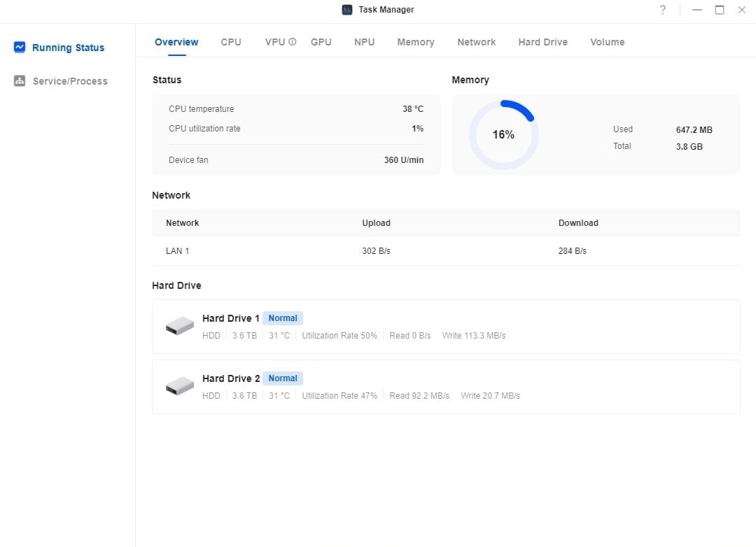Open help via question mark icon
The height and width of the screenshot is (547, 756).
(663, 10)
